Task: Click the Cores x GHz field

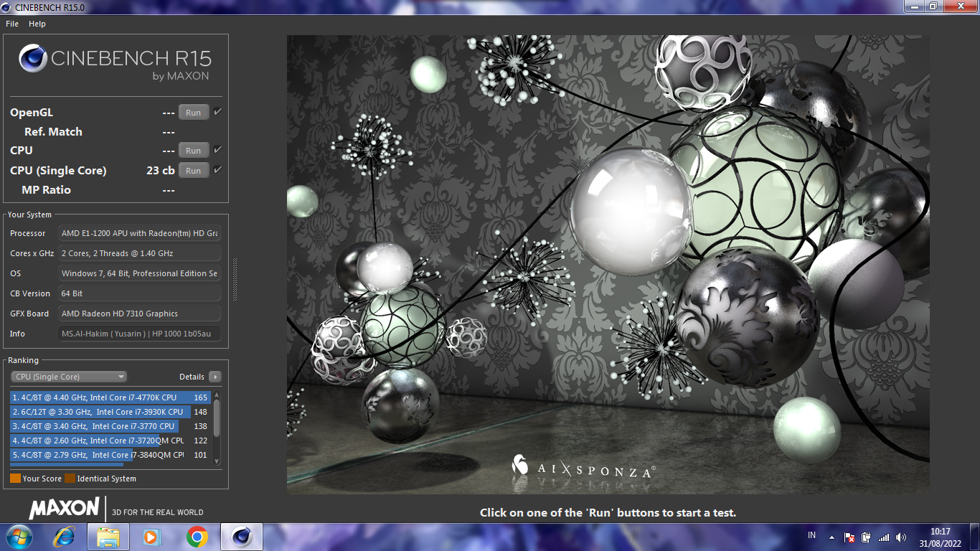Action: click(x=140, y=253)
